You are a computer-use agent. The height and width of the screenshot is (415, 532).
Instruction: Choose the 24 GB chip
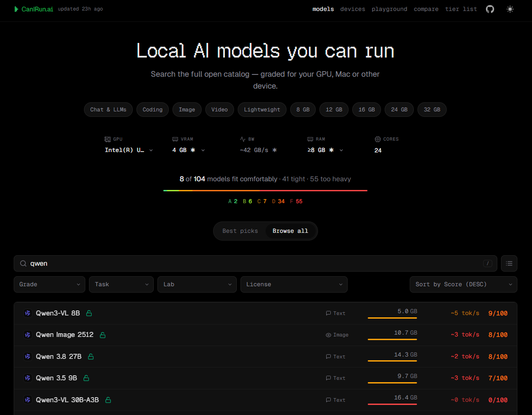399,110
